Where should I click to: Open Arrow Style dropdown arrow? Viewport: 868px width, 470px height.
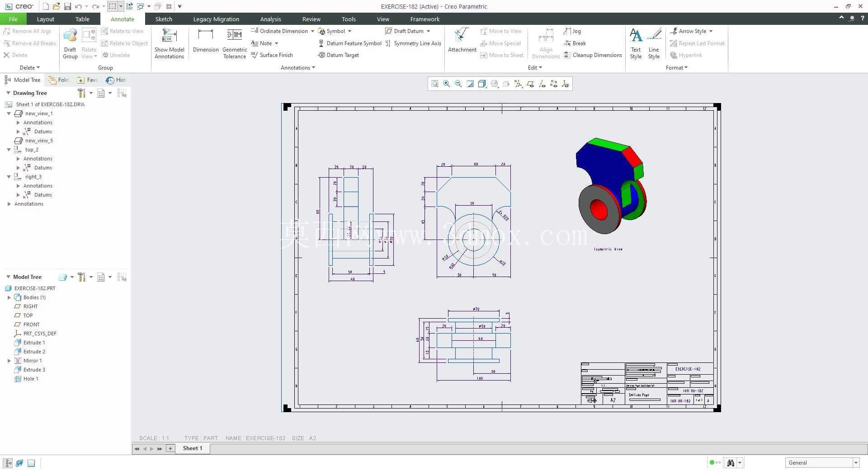point(711,31)
